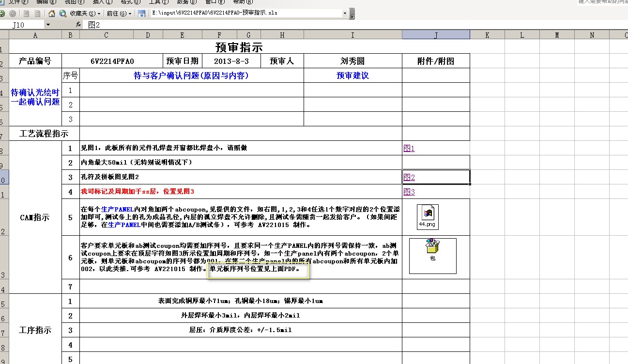Click the 预审人 label cell

[x=282, y=61]
